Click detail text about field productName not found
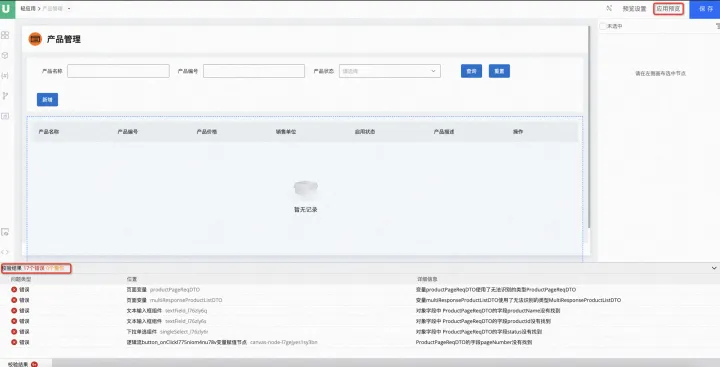Image resolution: width=720 pixels, height=367 pixels. click(x=488, y=311)
